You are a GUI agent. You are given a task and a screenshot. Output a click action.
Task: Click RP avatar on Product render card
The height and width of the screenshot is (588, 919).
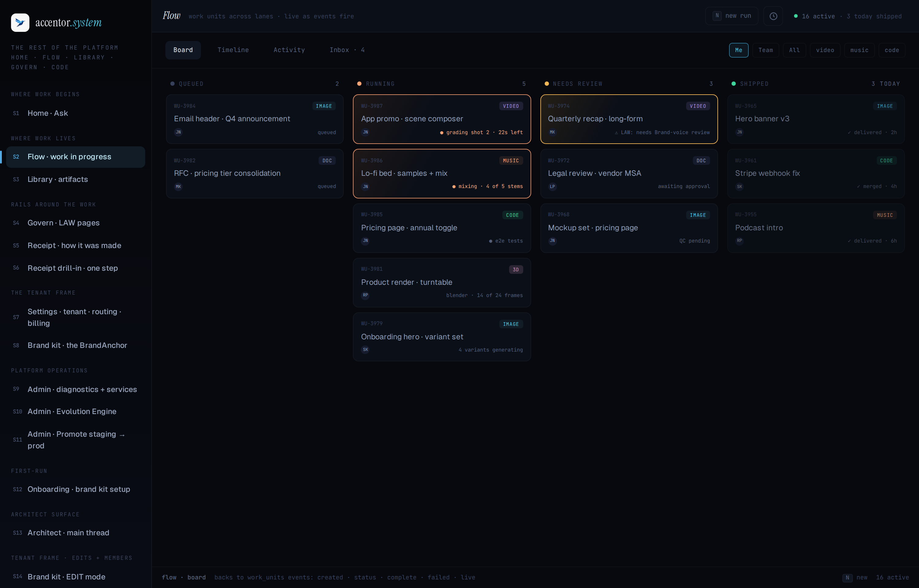pos(365,295)
